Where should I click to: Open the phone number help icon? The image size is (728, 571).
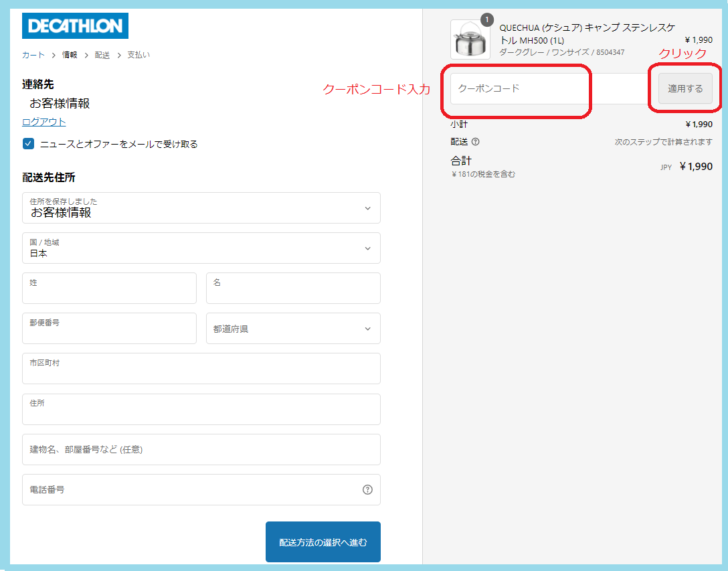367,490
